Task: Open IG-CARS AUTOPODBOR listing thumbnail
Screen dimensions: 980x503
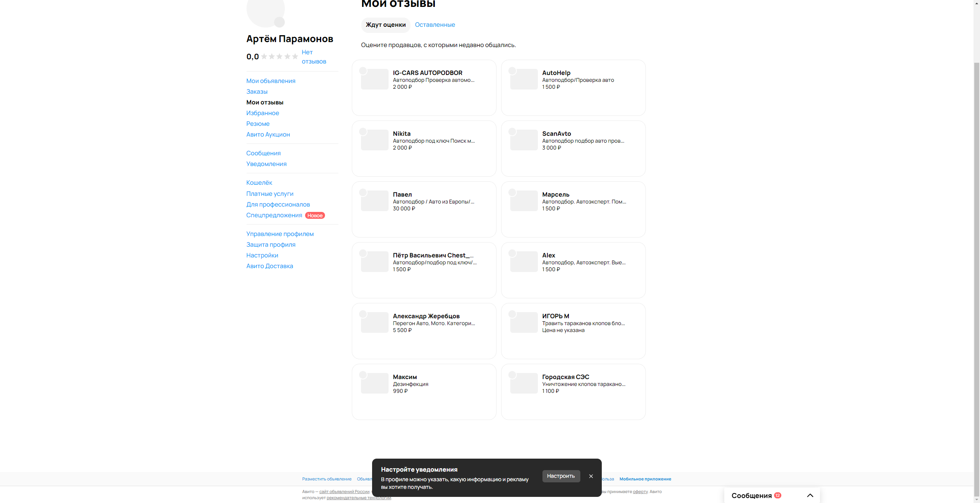Action: 374,79
